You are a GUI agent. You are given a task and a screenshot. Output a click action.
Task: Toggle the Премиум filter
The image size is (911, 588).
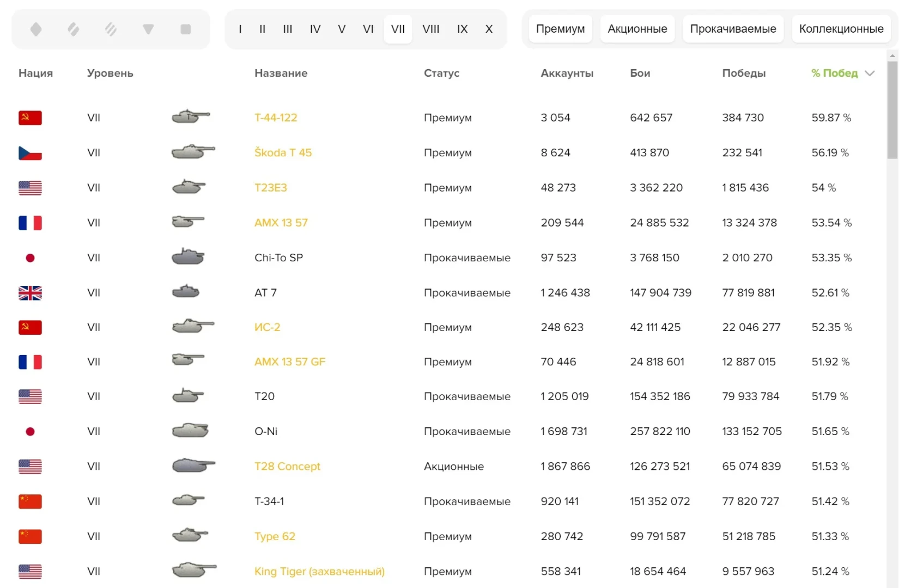(x=560, y=29)
